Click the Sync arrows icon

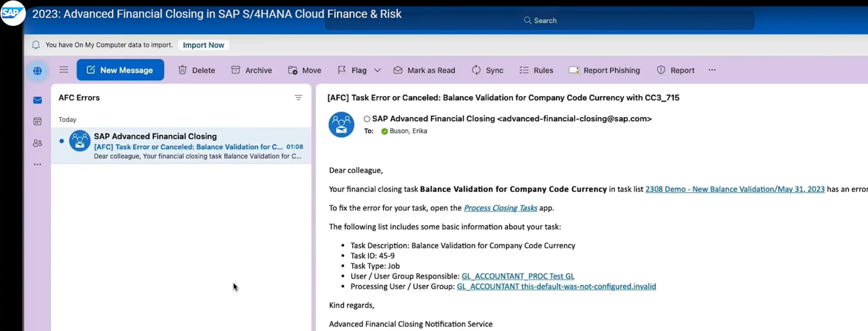(476, 70)
